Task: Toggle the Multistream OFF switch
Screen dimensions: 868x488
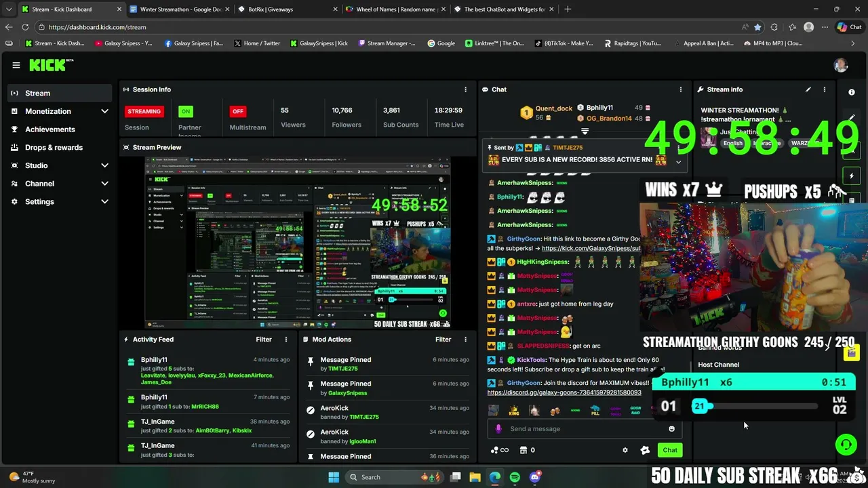Action: pyautogui.click(x=237, y=111)
